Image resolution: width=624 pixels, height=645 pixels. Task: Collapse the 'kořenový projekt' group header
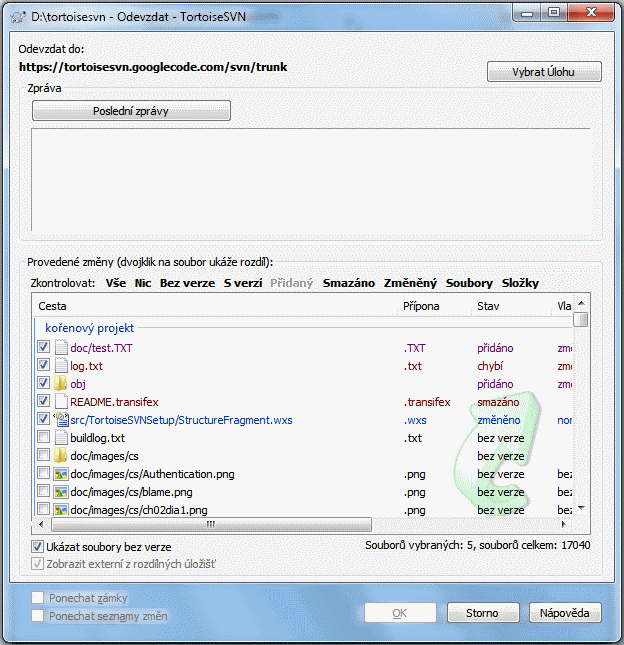(x=90, y=328)
